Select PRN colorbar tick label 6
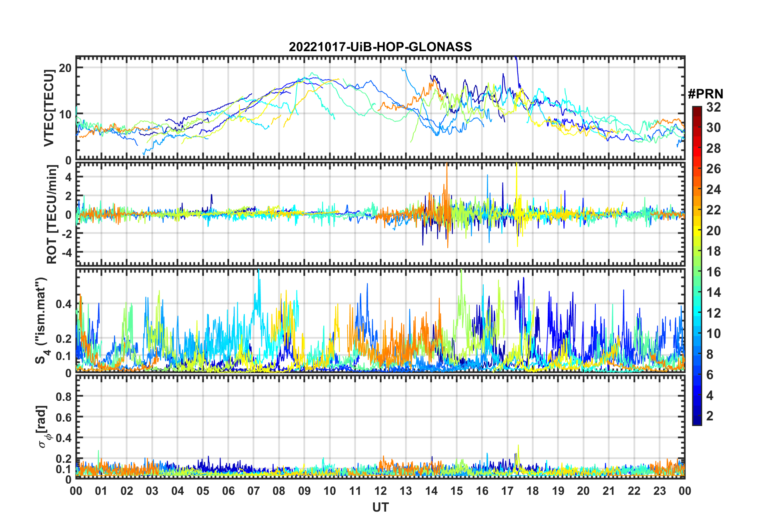The height and width of the screenshot is (532, 761). coord(710,375)
